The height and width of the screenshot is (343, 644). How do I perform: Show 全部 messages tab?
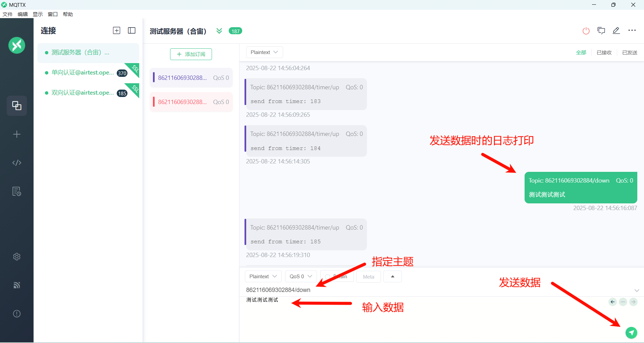[581, 52]
